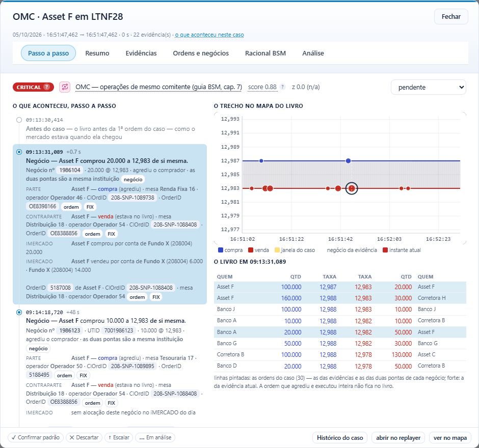Go to the Ordens e negócios tab
The height and width of the screenshot is (448, 479).
[x=201, y=53]
